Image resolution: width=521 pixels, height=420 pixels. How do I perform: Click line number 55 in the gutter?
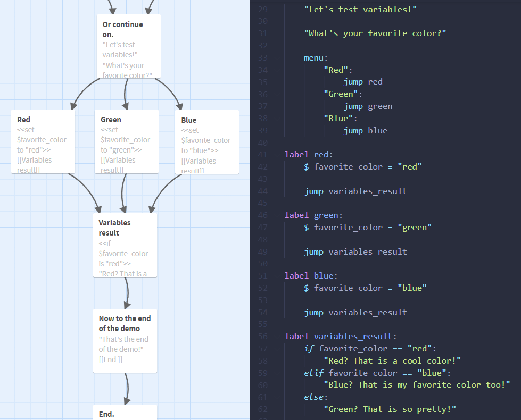pos(263,324)
